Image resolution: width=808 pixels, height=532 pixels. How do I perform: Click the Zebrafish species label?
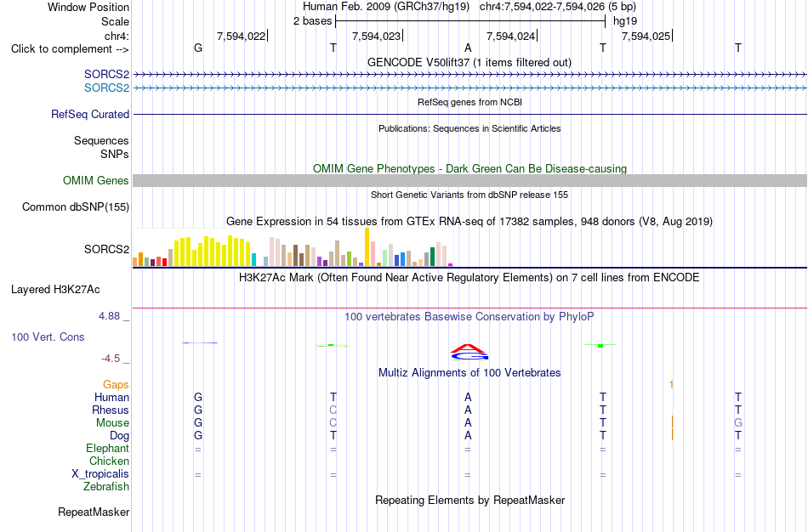coord(106,486)
